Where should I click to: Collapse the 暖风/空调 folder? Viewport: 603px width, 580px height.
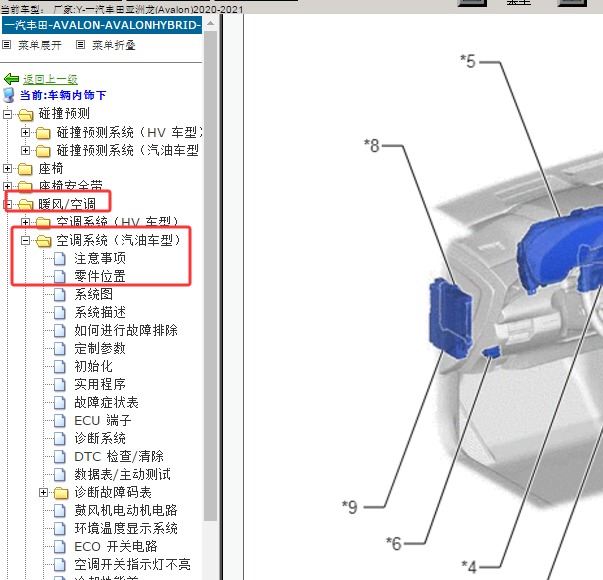click(x=7, y=204)
